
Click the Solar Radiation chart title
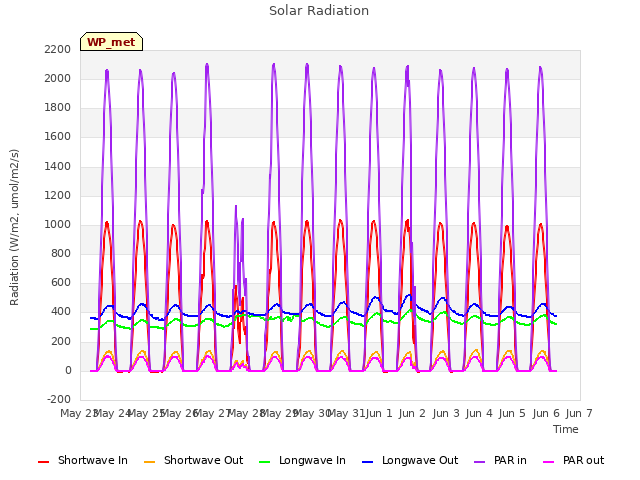(319, 11)
